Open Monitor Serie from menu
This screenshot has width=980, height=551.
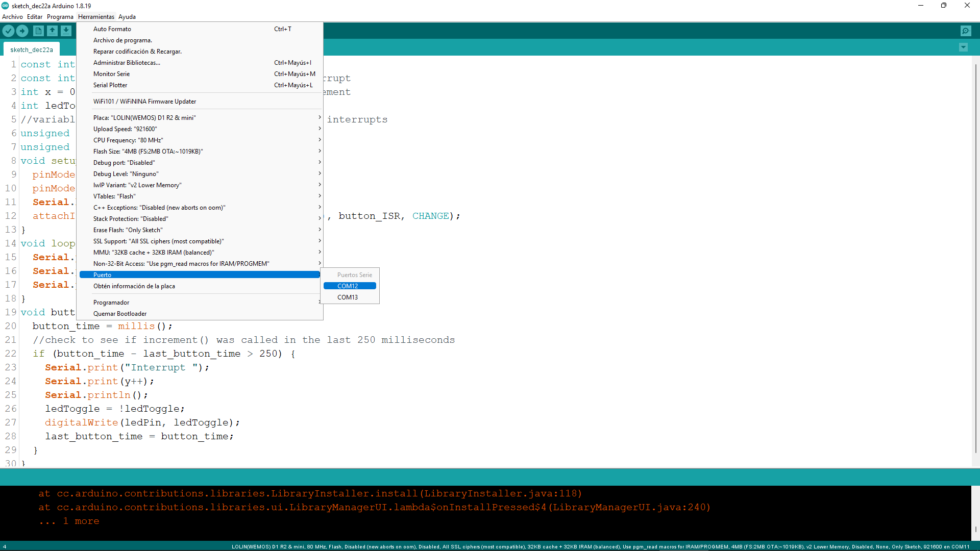(111, 74)
